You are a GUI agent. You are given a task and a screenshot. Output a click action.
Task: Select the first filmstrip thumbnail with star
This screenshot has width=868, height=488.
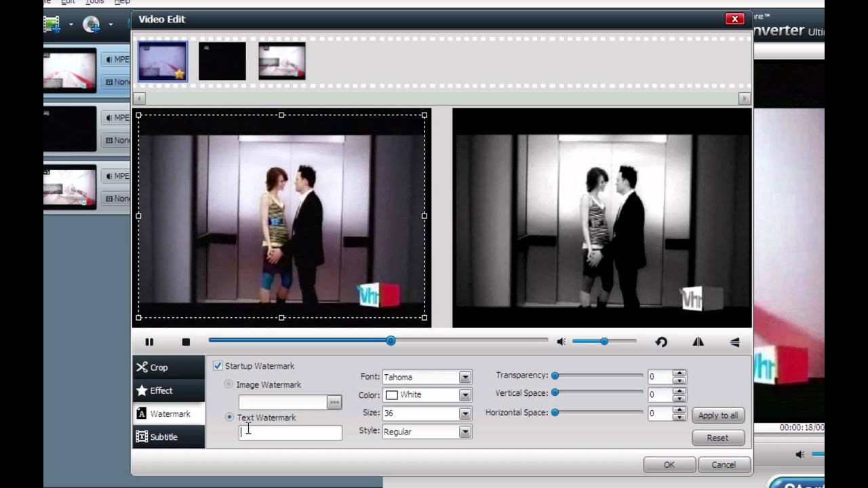click(163, 61)
